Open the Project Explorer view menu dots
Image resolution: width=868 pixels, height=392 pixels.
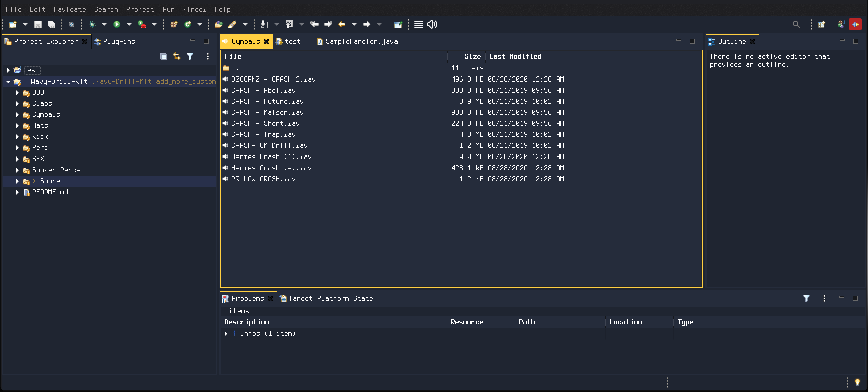click(208, 57)
